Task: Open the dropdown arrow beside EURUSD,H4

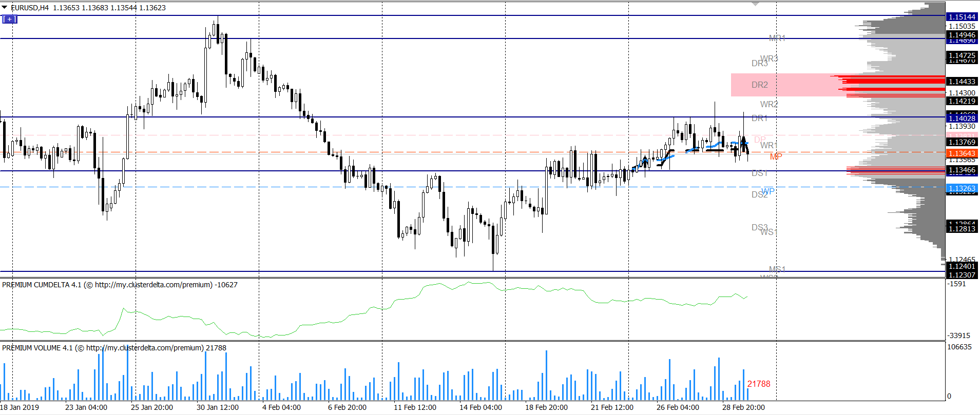Action: coord(5,8)
